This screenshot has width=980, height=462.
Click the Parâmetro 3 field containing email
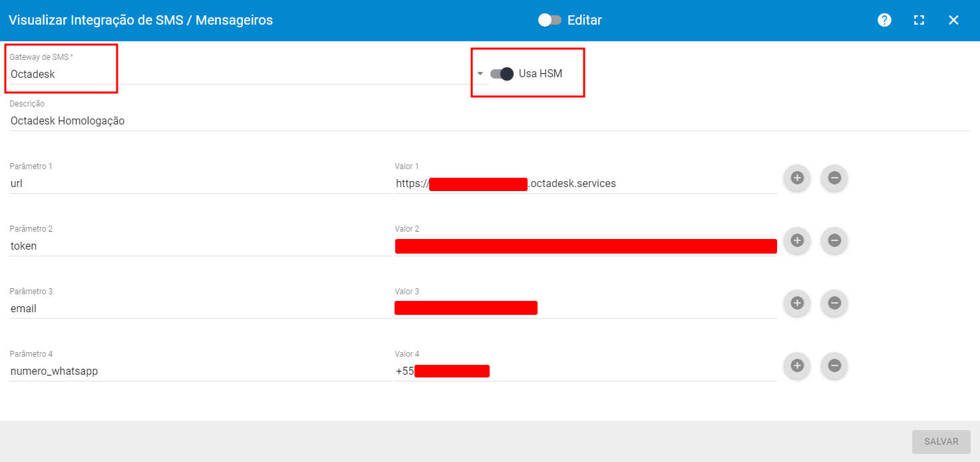point(200,309)
